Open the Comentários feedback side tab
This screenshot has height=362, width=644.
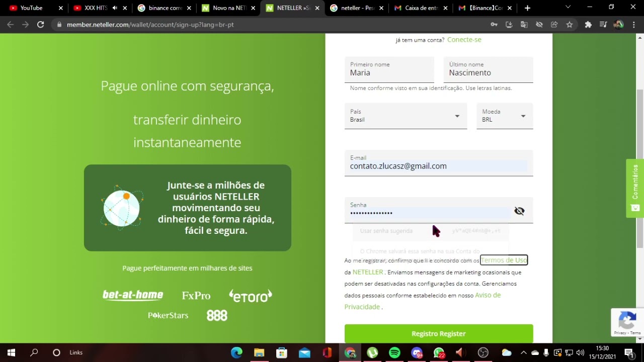[x=635, y=188]
